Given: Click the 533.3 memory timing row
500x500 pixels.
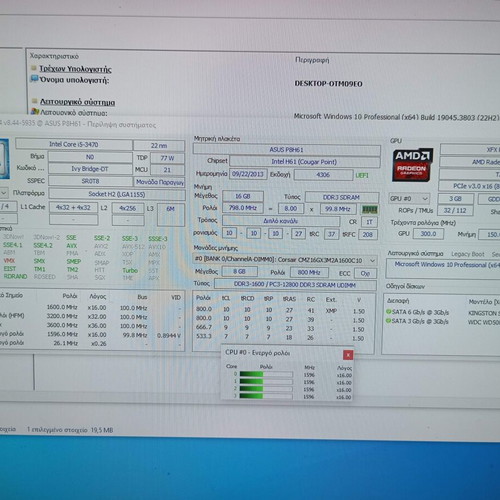Looking at the screenshot, I should click(x=281, y=337).
